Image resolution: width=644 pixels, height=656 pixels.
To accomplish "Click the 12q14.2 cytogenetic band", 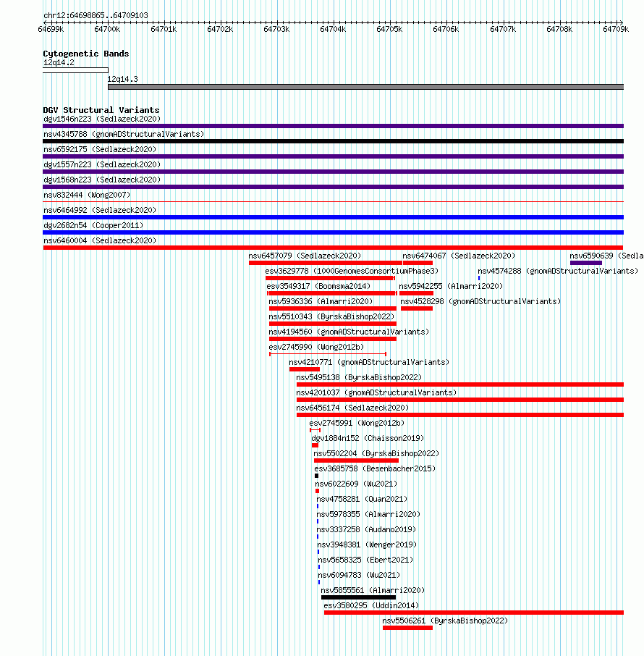I will (75, 70).
